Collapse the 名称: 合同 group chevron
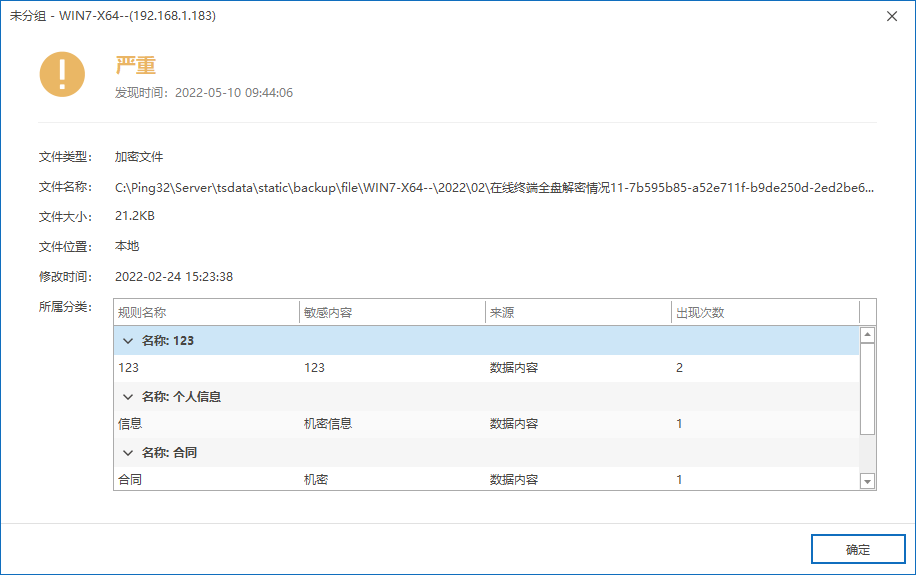The width and height of the screenshot is (916, 575). coord(128,453)
